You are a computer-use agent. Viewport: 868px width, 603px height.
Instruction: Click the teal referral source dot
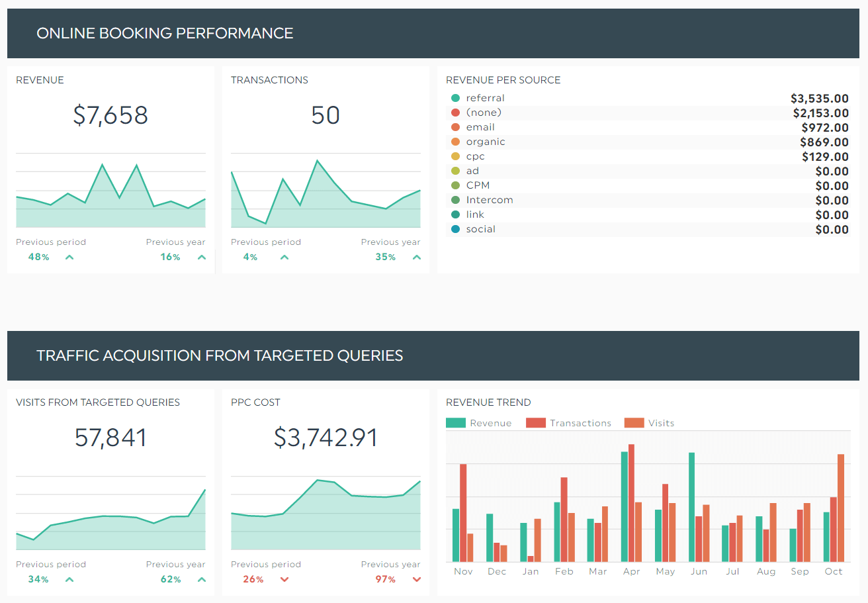[454, 97]
